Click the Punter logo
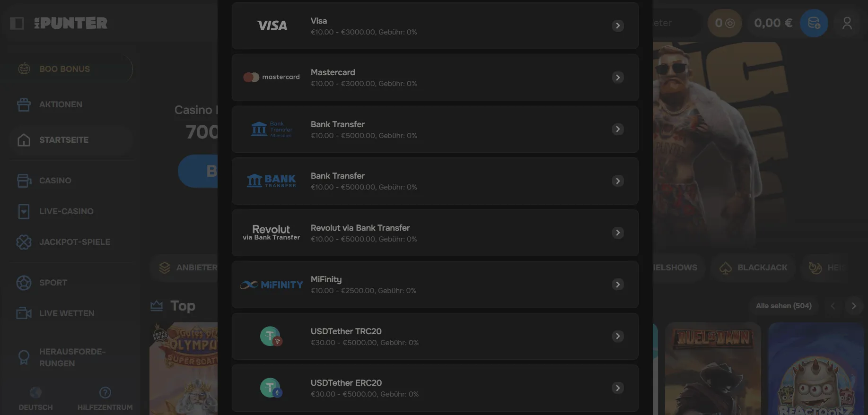868x415 pixels. (x=71, y=23)
